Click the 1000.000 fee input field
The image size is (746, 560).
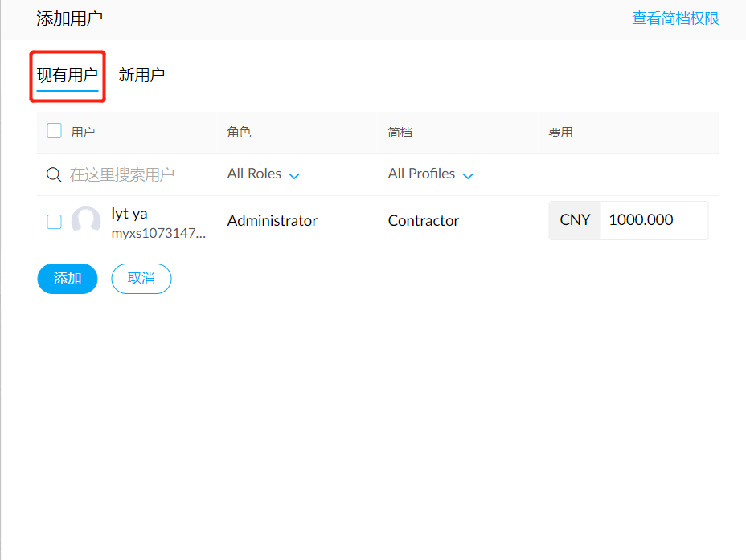653,220
